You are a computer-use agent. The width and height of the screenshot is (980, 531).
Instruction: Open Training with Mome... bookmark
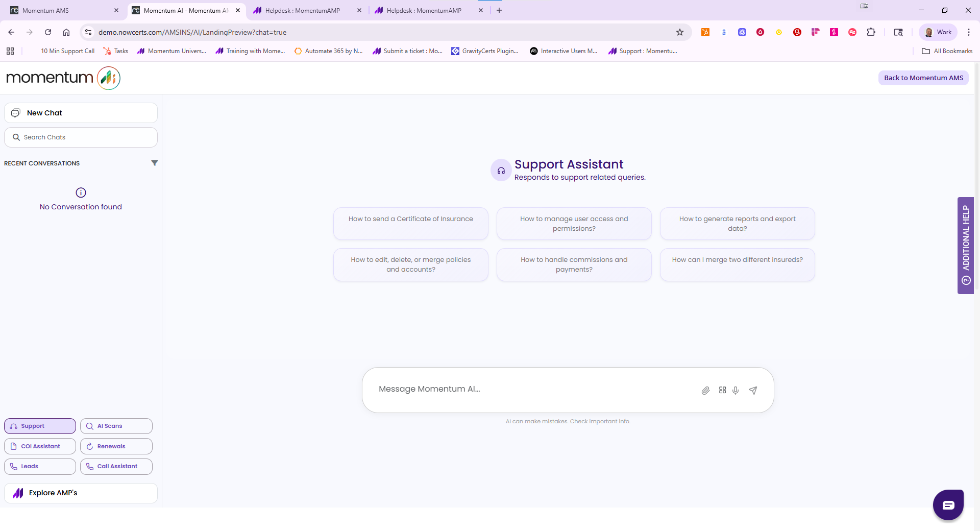tap(251, 51)
